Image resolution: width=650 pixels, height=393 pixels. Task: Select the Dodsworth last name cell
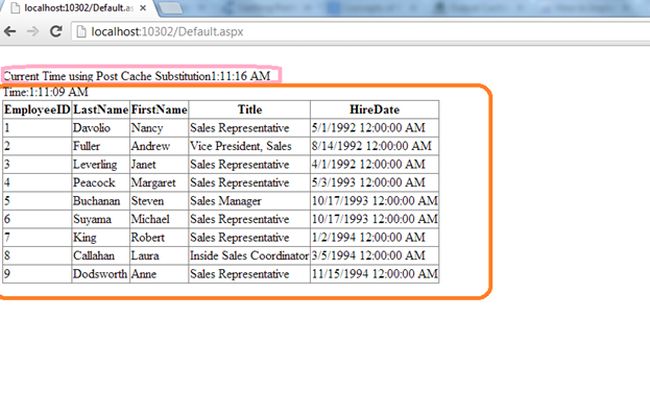pyautogui.click(x=101, y=274)
